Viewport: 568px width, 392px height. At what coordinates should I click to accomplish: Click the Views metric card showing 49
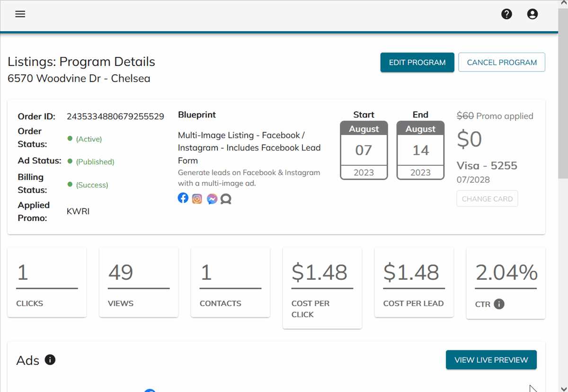click(x=139, y=282)
